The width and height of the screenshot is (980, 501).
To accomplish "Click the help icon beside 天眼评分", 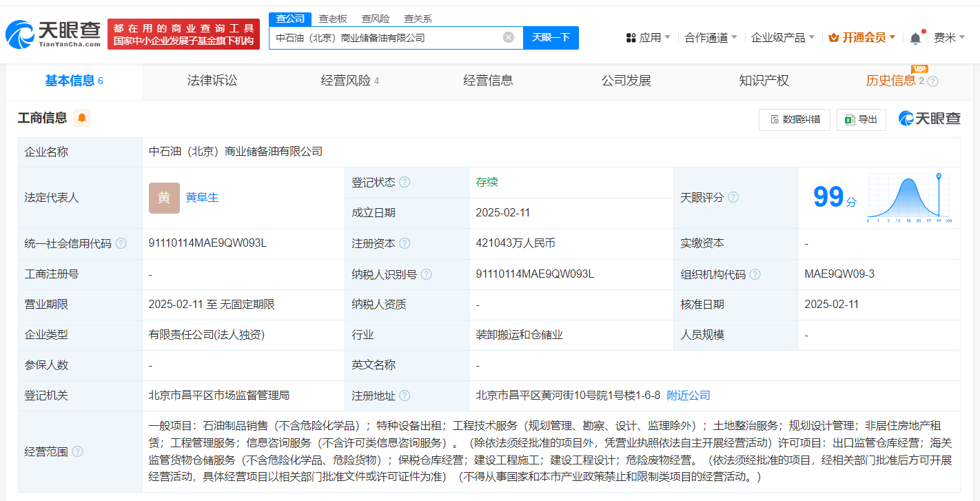I will [x=733, y=197].
